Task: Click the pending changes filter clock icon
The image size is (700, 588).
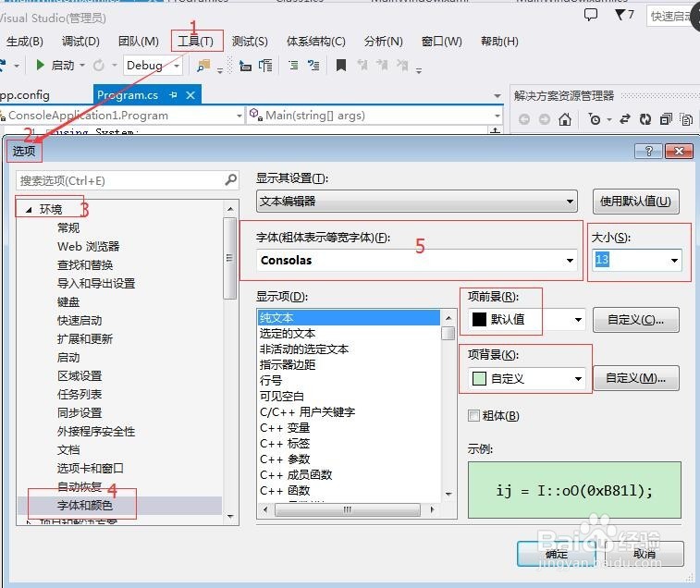Action: click(x=595, y=119)
